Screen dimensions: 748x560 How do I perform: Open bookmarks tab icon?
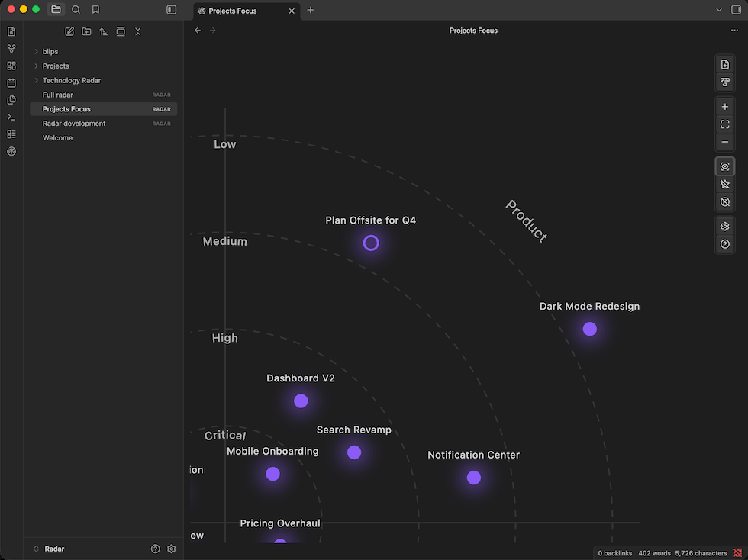[95, 10]
